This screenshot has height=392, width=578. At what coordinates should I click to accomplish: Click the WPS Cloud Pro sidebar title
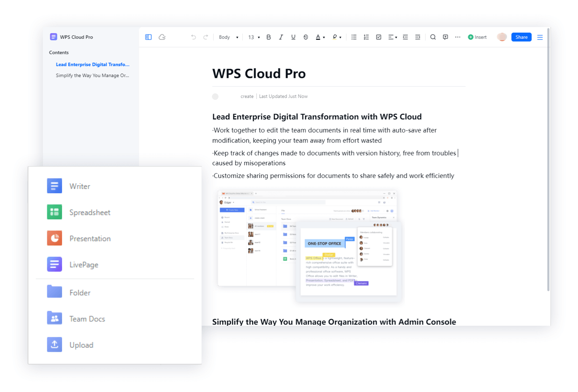[77, 37]
